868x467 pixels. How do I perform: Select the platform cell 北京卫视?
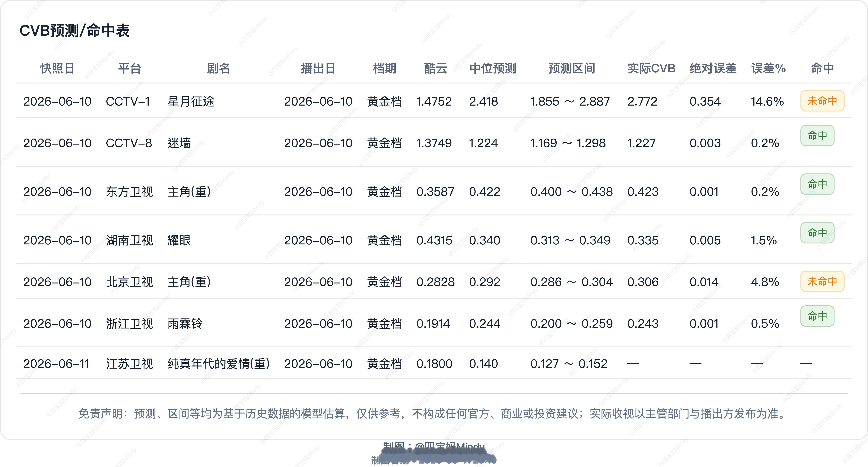coord(129,282)
